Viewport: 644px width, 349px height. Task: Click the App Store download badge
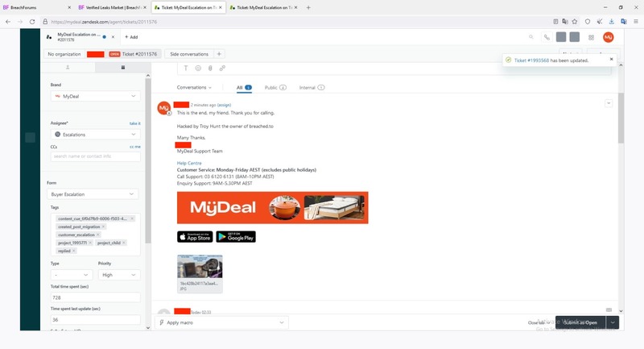coord(195,237)
